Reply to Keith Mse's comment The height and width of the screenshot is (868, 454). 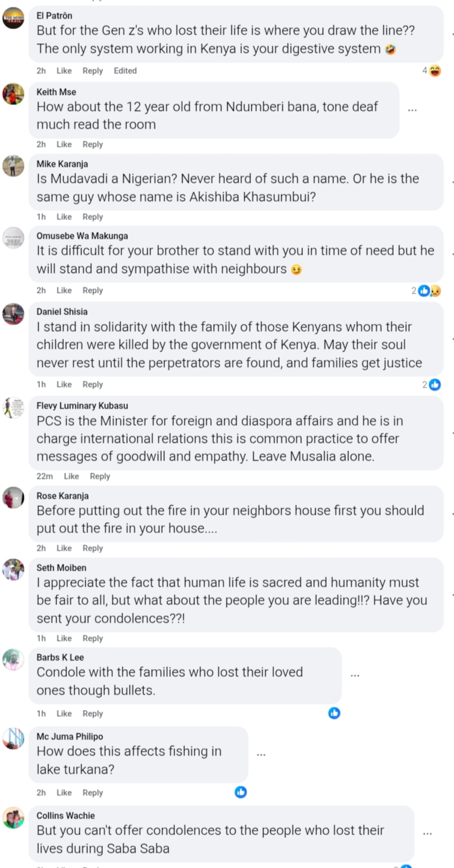92,144
